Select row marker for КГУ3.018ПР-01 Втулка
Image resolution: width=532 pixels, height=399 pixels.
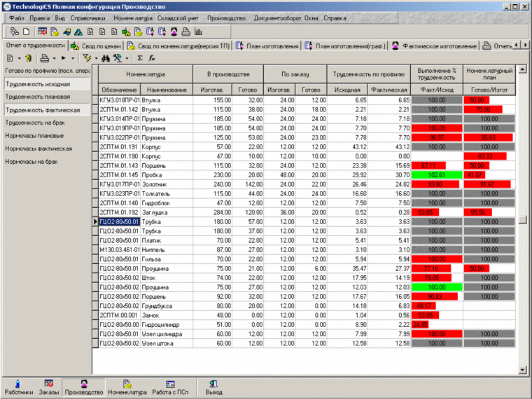tap(95, 100)
